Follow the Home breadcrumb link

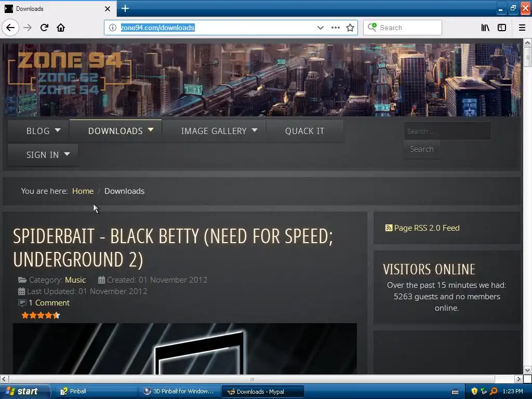[83, 191]
